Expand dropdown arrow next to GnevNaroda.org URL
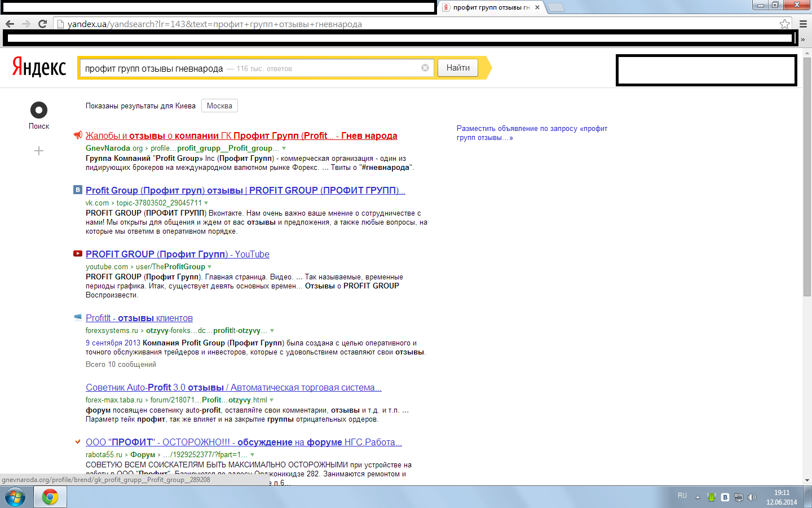This screenshot has width=812, height=508. 284,148
